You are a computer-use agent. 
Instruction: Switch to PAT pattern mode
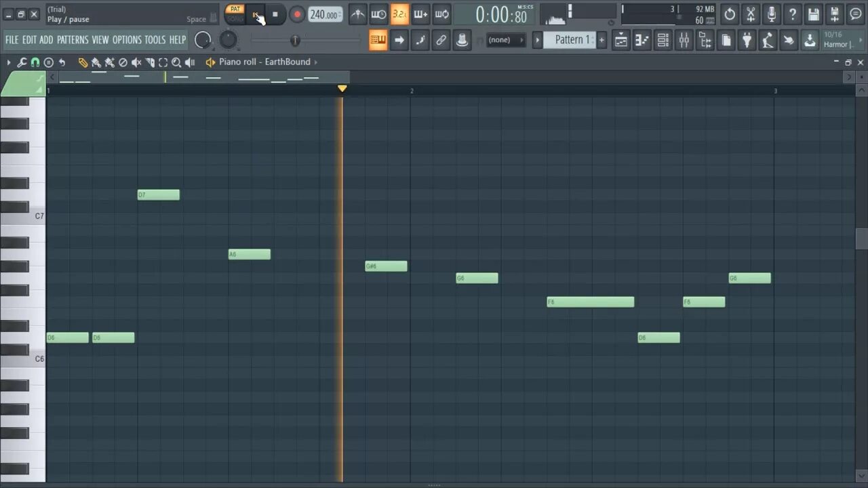click(235, 9)
